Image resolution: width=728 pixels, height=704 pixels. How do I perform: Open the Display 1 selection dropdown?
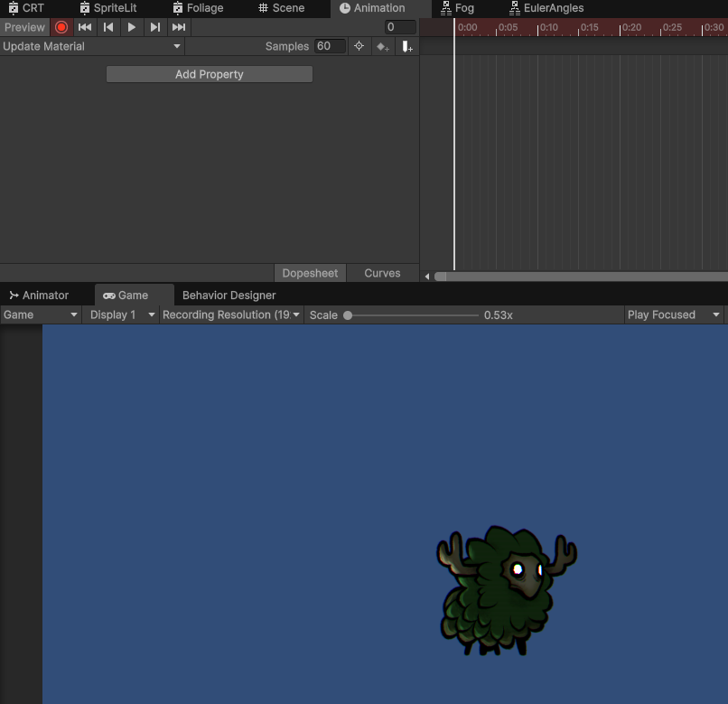[120, 314]
